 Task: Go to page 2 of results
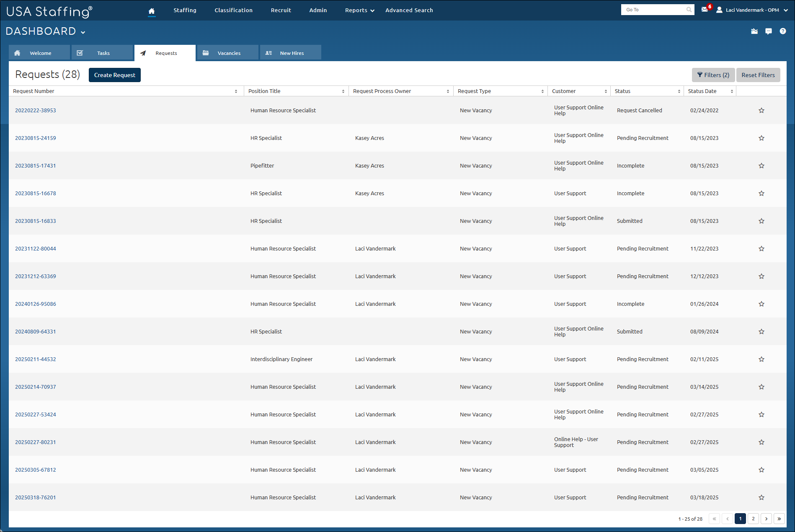coord(753,519)
